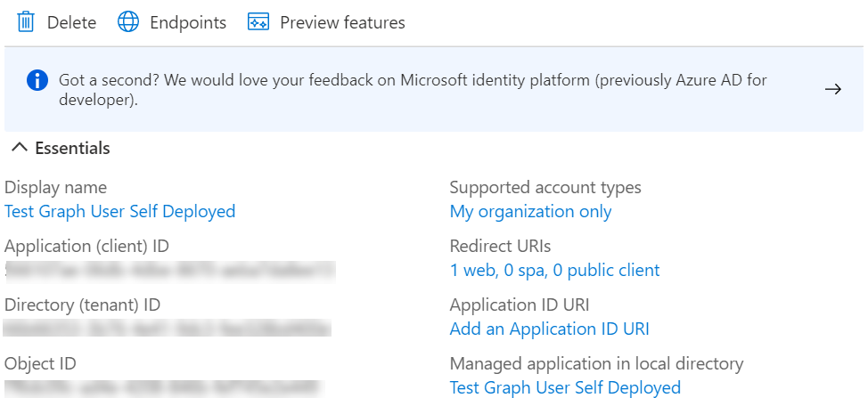Click the Display name label
The width and height of the screenshot is (868, 398).
pyautogui.click(x=55, y=187)
